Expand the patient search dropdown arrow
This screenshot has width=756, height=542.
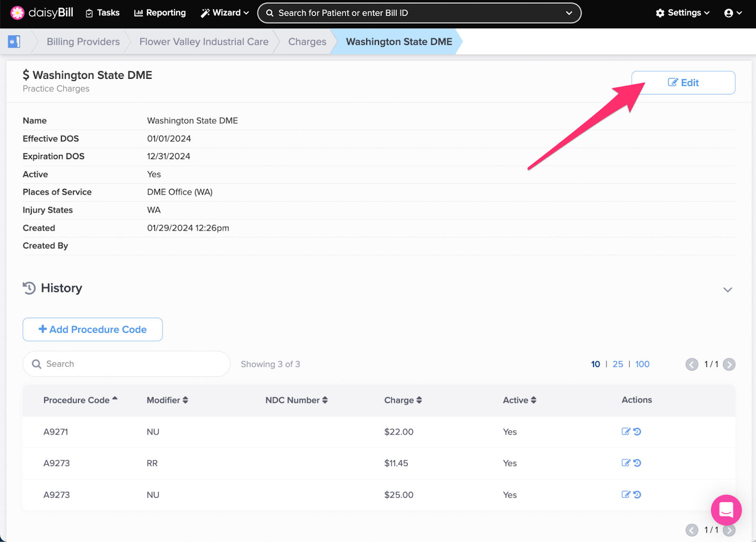(569, 13)
